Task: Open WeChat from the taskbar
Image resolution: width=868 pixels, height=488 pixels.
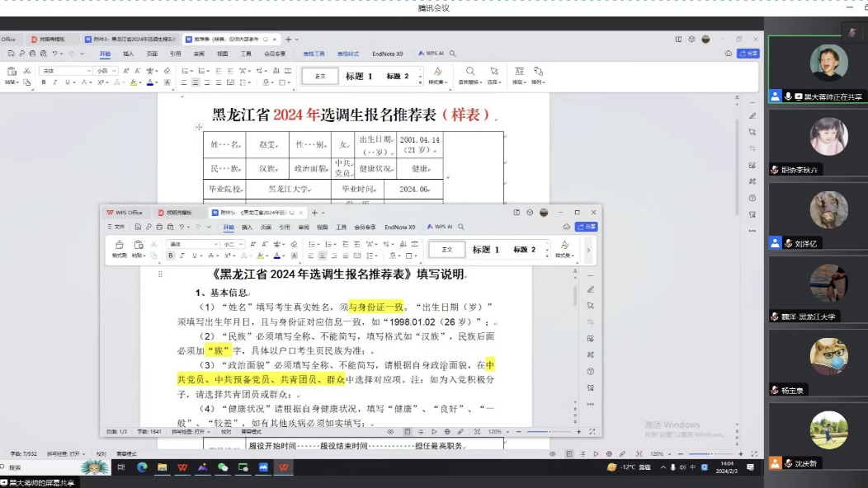Action: (x=223, y=467)
